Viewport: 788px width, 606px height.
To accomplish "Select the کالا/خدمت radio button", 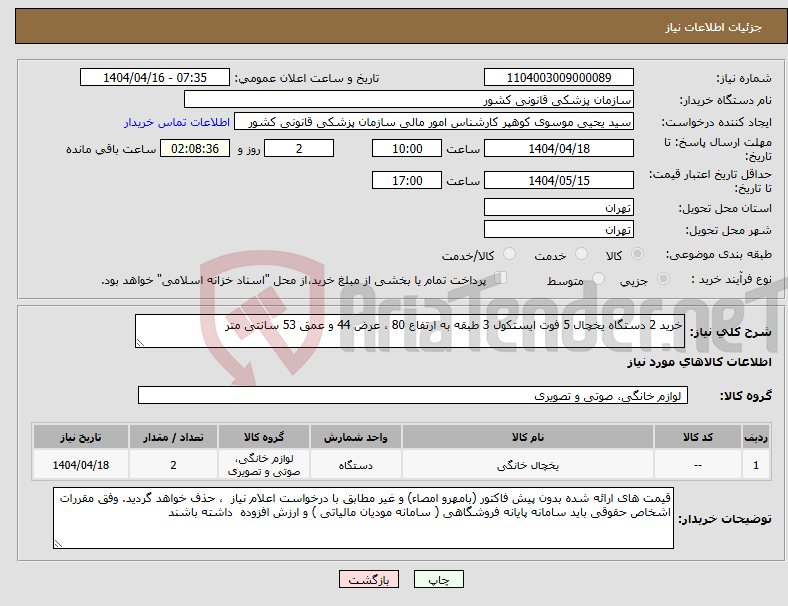I will tap(510, 254).
